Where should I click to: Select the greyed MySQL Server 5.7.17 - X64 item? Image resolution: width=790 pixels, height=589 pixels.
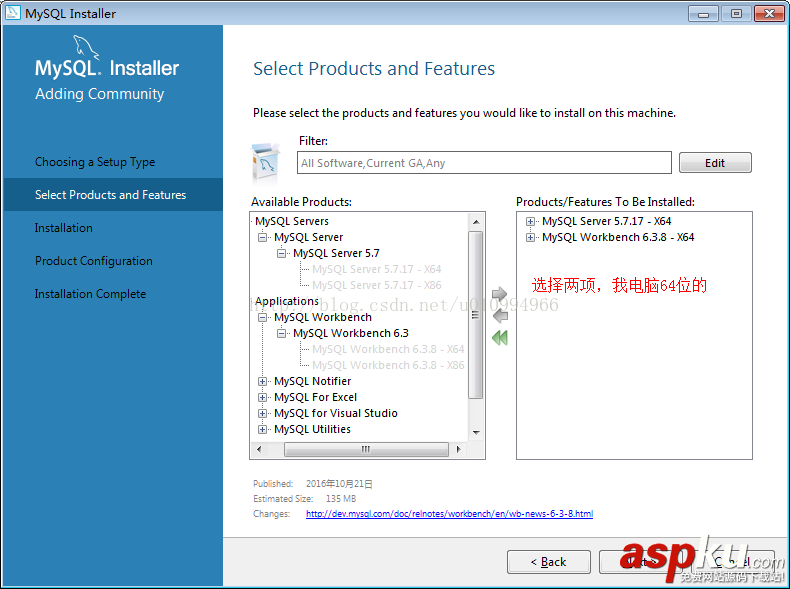[376, 270]
